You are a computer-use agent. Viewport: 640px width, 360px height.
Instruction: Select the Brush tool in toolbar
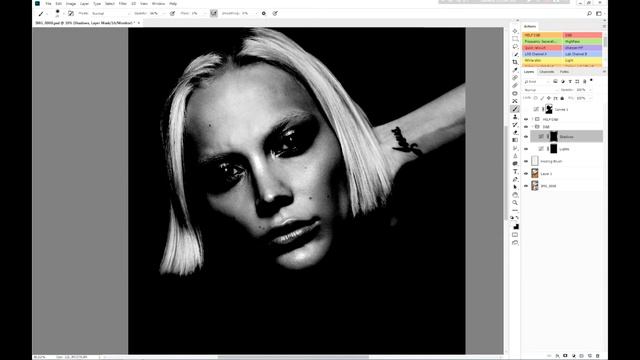(x=515, y=109)
